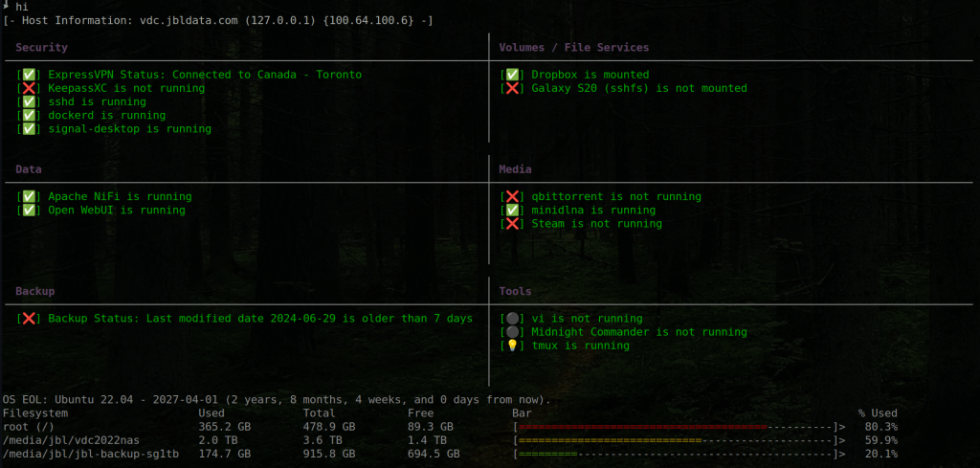
Task: Click the disk usage bar for root (/)
Action: [x=679, y=427]
